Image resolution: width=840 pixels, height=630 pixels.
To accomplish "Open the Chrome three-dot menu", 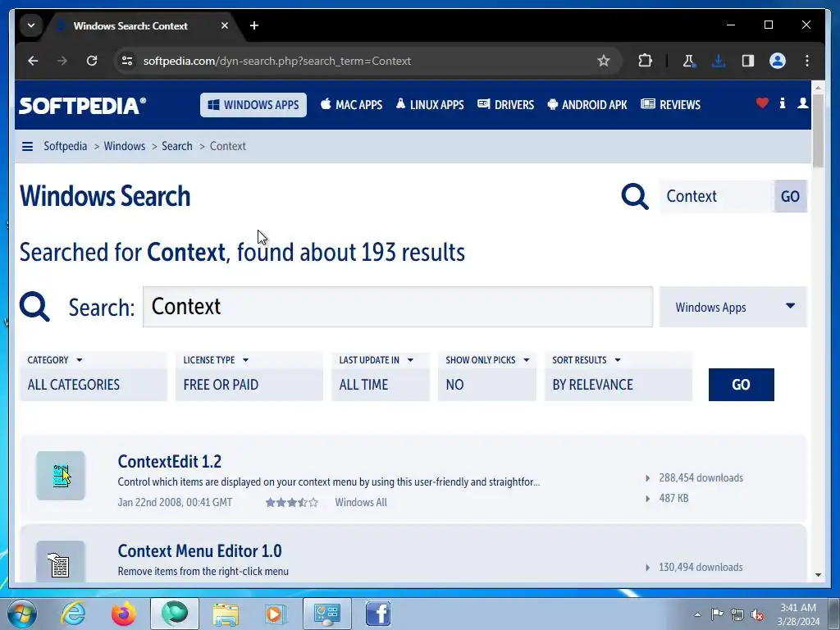I will pyautogui.click(x=807, y=61).
